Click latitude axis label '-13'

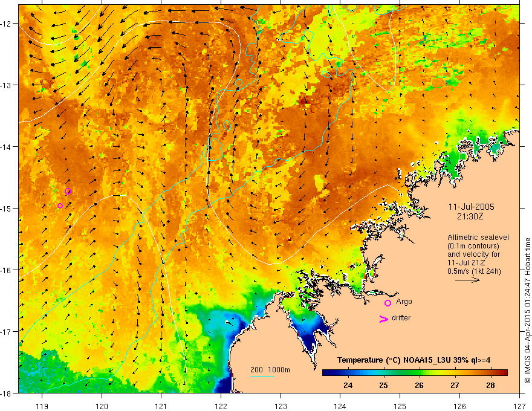tap(7, 85)
